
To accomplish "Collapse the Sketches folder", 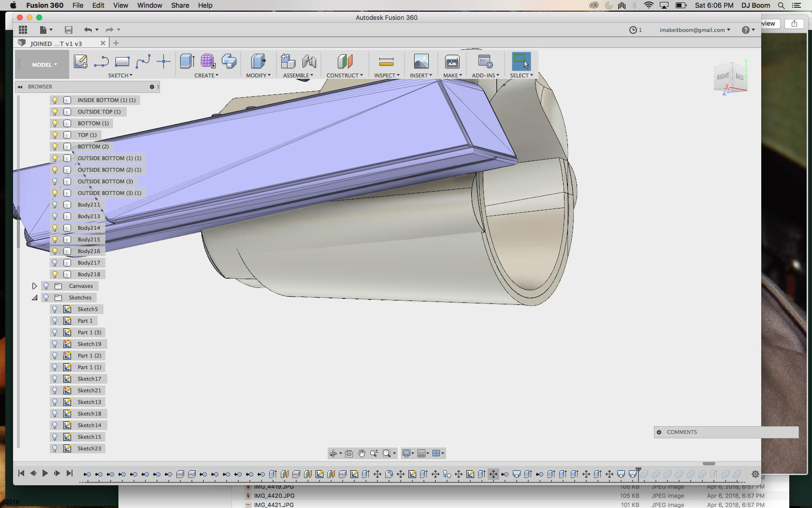I will click(34, 298).
